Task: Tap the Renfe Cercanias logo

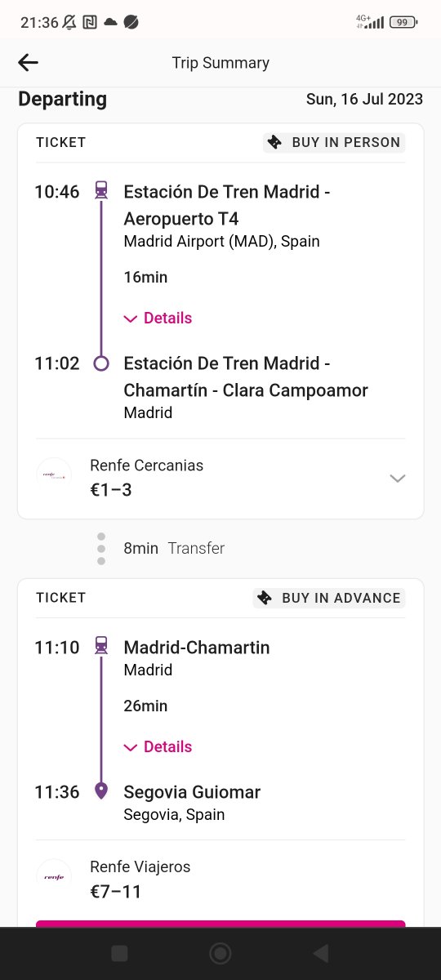Action: [54, 474]
